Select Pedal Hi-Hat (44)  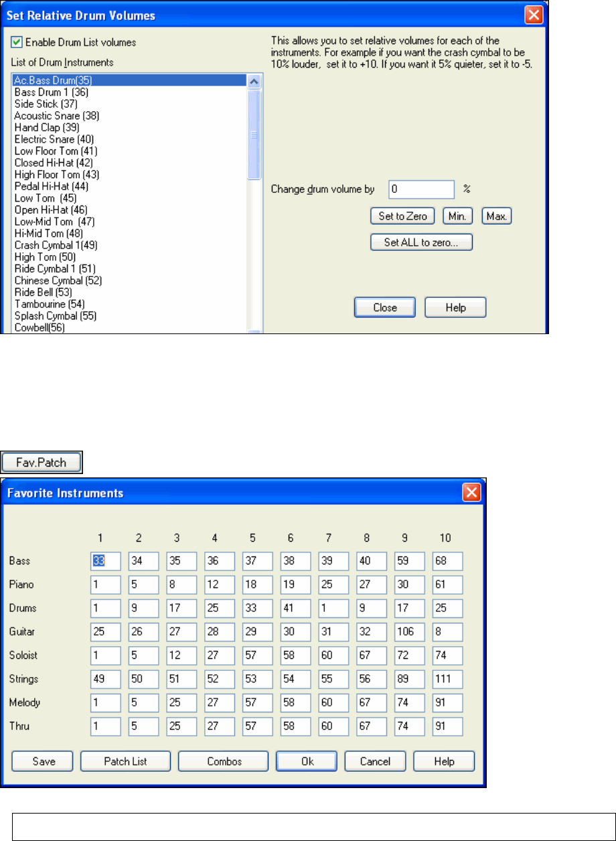129,186
